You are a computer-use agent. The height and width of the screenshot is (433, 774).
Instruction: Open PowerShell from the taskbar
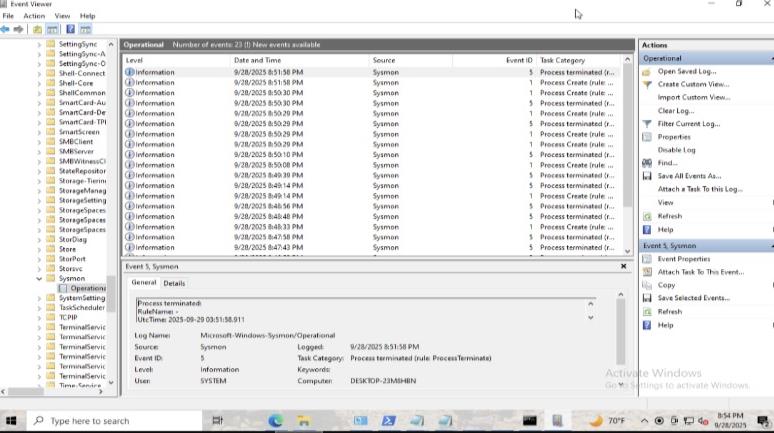(x=388, y=421)
